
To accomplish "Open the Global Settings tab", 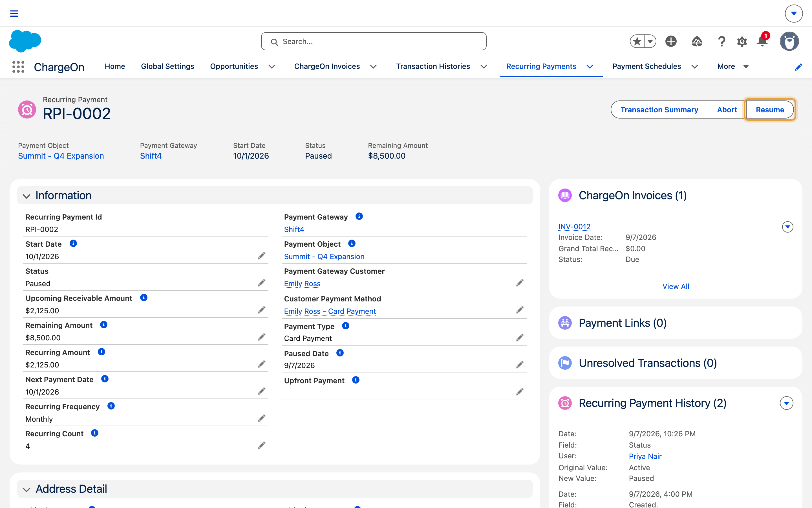I will (x=167, y=67).
